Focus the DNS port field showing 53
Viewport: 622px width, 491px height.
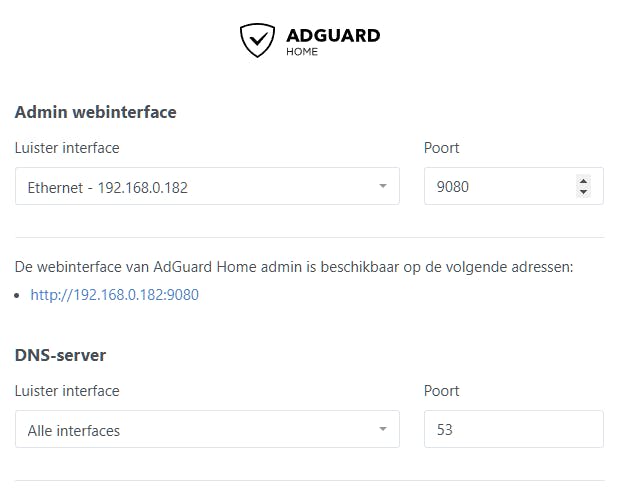(x=513, y=430)
